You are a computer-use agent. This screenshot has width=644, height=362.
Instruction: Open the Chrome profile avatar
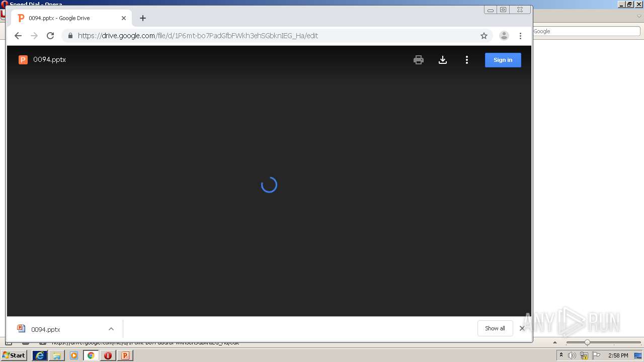pyautogui.click(x=504, y=36)
